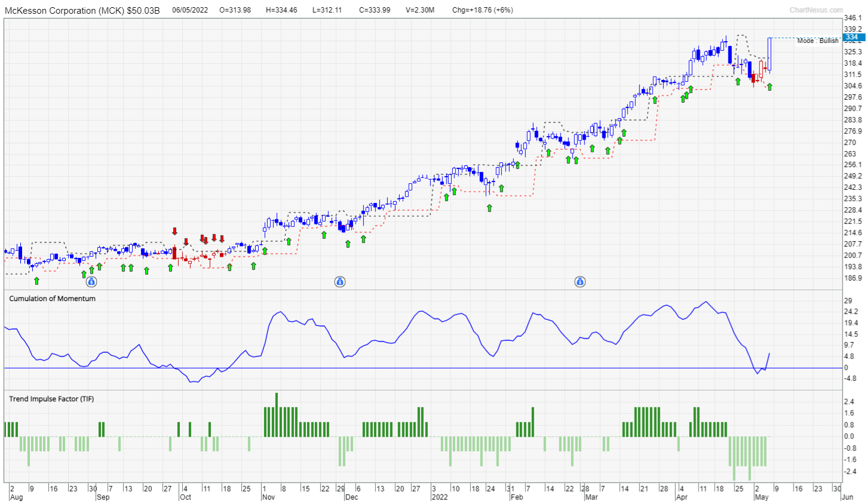Image resolution: width=867 pixels, height=504 pixels.
Task: Click the Feb label on time axis
Action: (517, 497)
